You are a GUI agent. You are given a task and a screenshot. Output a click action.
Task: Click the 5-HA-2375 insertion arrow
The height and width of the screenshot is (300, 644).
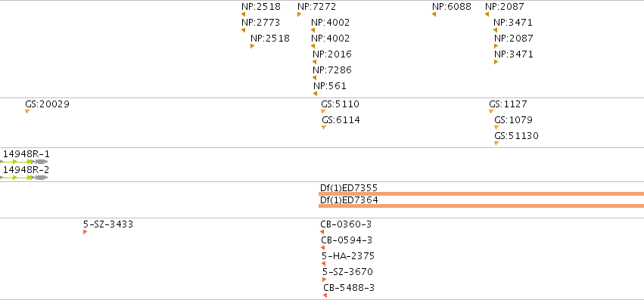324,264
